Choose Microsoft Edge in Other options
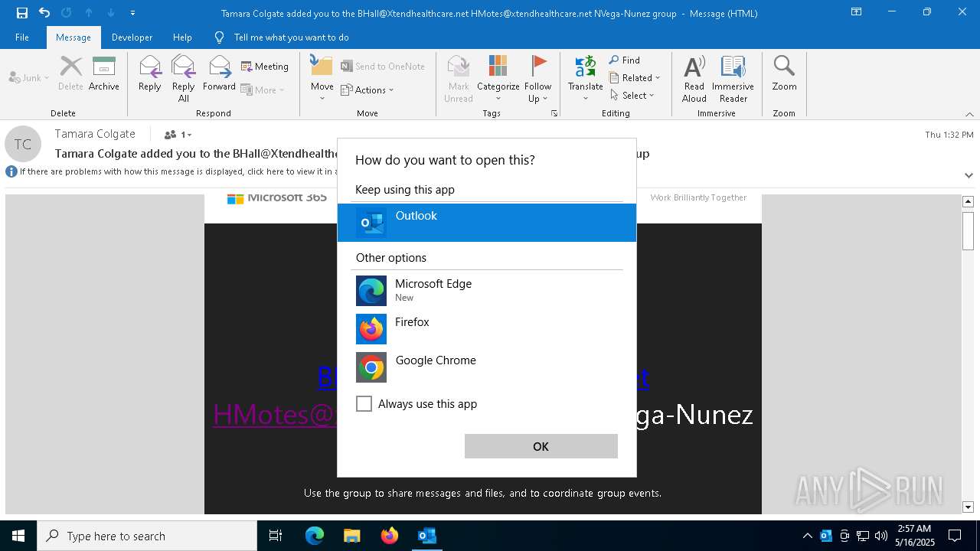 [487, 291]
